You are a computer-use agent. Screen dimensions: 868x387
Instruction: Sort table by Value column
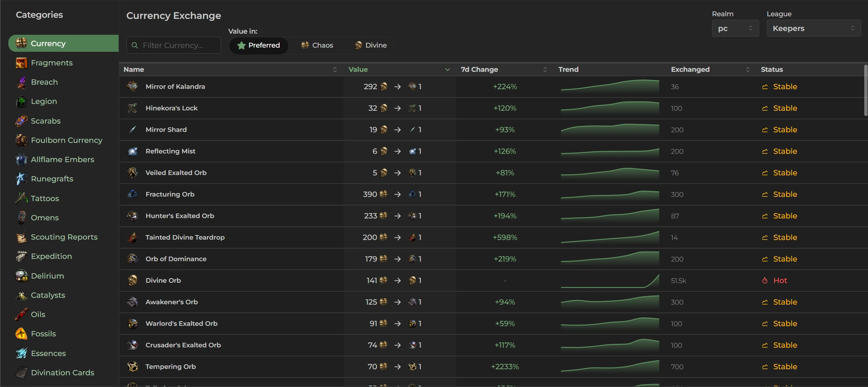pos(358,70)
